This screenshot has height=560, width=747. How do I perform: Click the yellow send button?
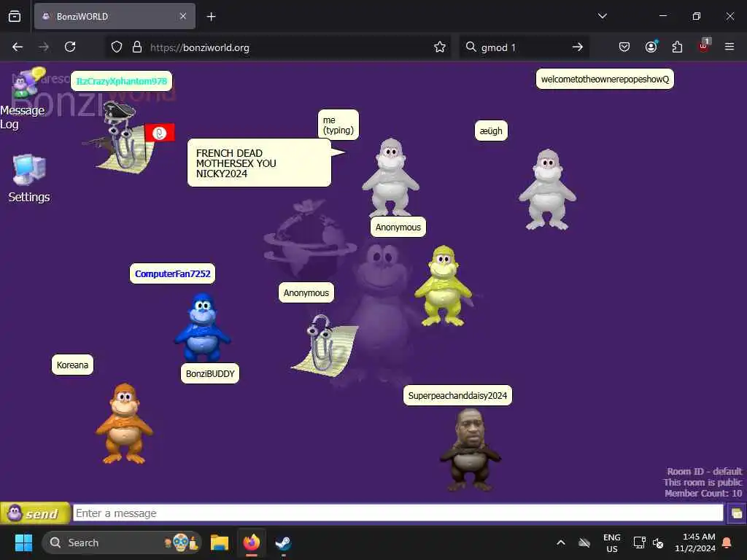pyautogui.click(x=35, y=513)
